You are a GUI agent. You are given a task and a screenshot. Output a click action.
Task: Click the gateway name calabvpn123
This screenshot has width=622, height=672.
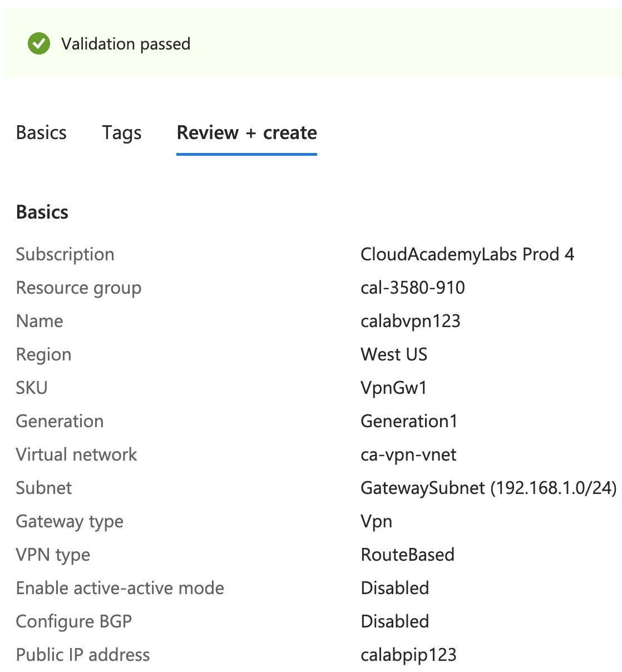click(x=410, y=321)
